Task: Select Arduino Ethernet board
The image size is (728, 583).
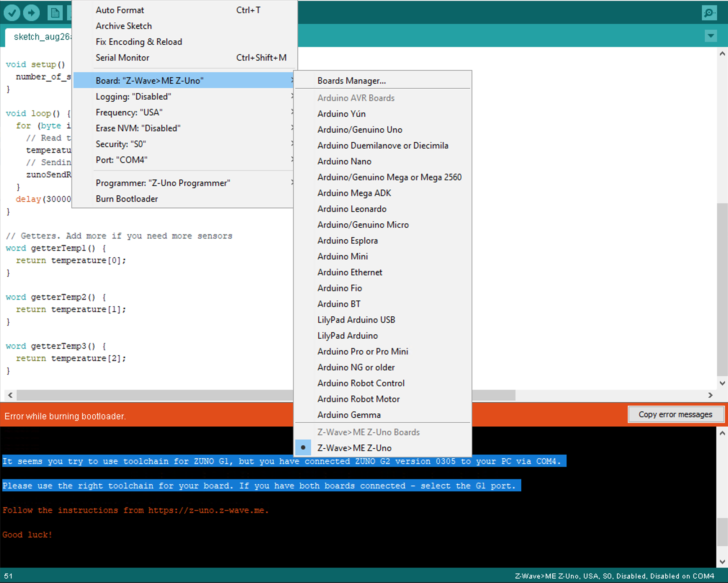Action: point(383,272)
